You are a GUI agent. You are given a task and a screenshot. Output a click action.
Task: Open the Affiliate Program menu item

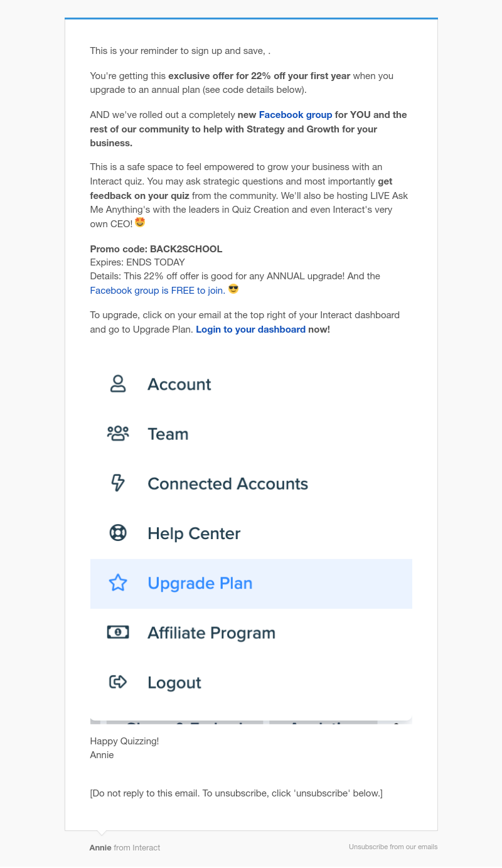[251, 633]
